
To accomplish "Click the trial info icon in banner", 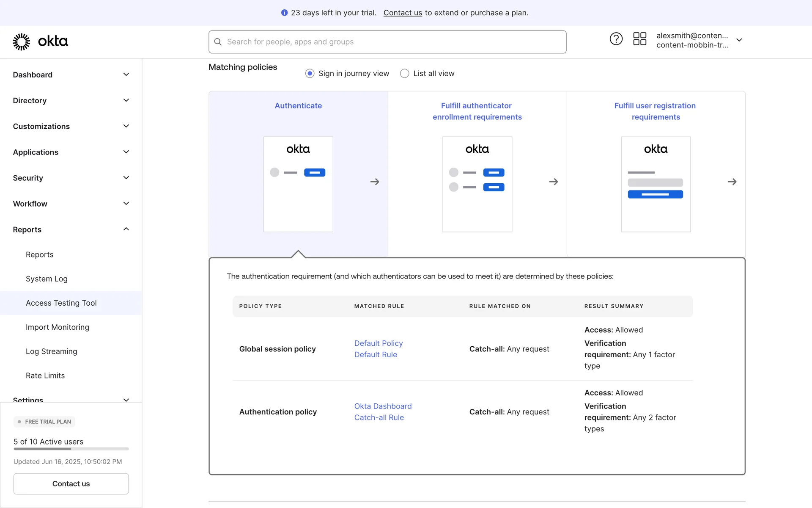I will (284, 13).
